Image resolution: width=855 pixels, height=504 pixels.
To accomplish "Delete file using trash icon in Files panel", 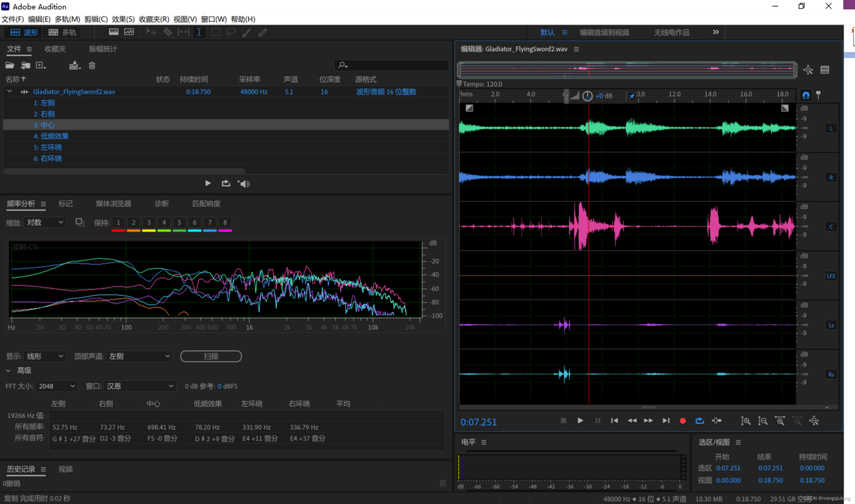I will click(x=92, y=65).
